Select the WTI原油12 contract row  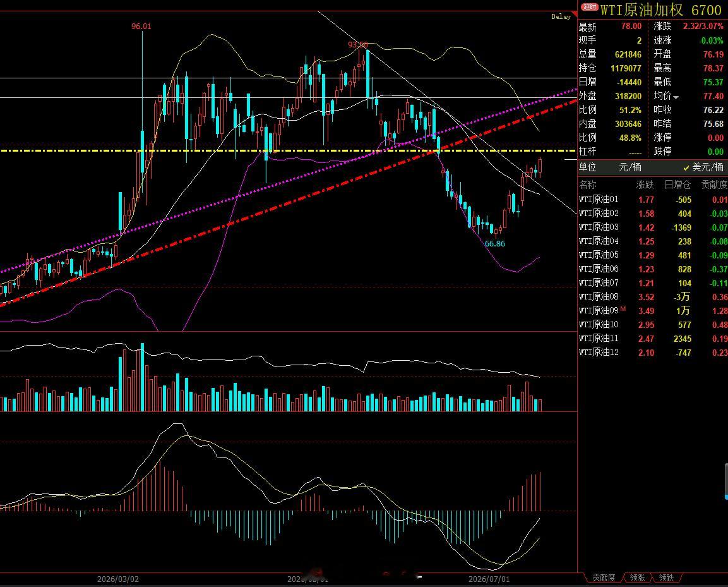[x=653, y=353]
